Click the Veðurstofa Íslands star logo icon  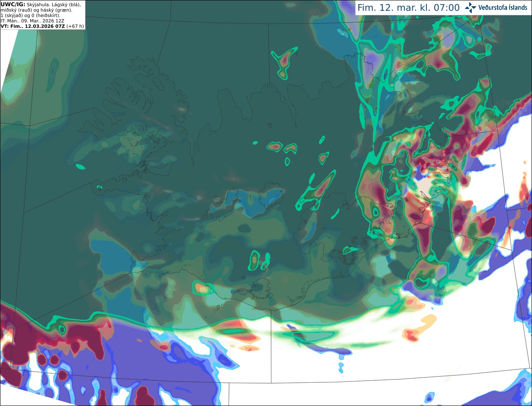coord(471,7)
